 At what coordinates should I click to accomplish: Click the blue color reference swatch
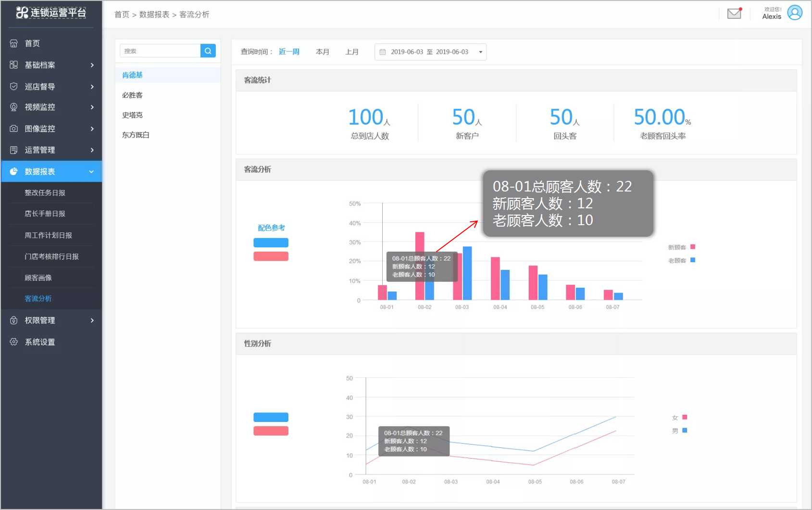click(x=271, y=242)
